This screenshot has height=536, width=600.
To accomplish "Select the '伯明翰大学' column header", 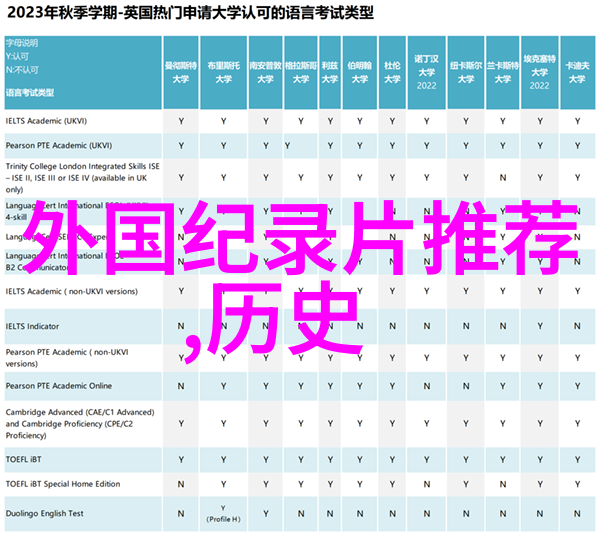I will [360, 72].
